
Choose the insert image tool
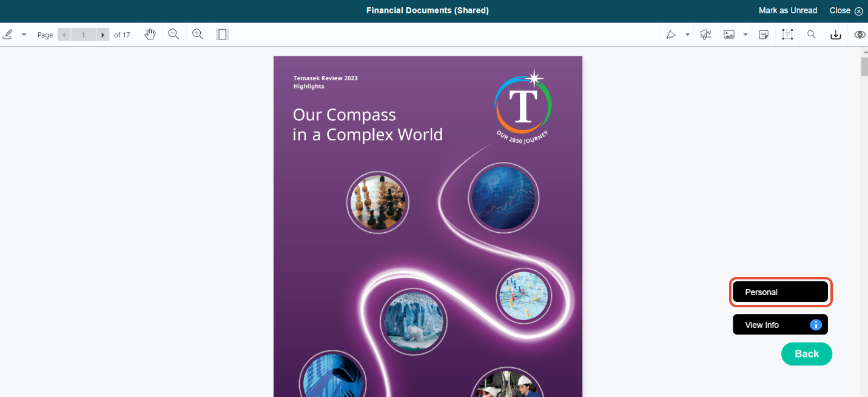tap(729, 35)
